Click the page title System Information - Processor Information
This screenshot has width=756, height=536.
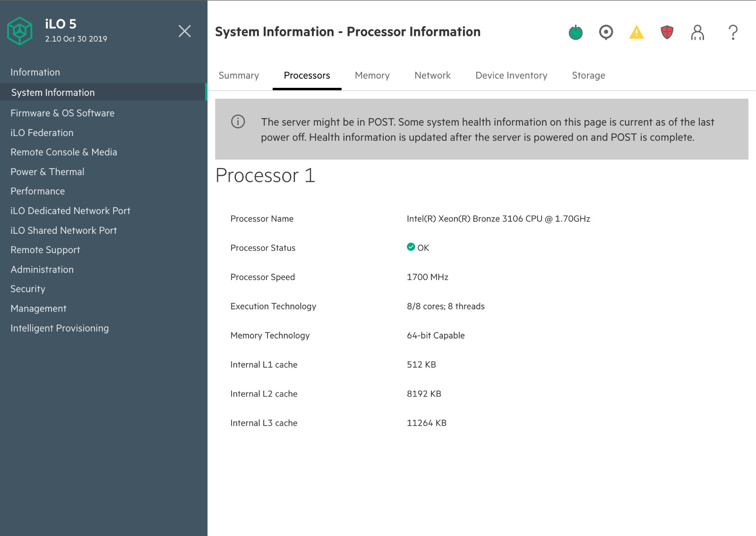pyautogui.click(x=348, y=32)
